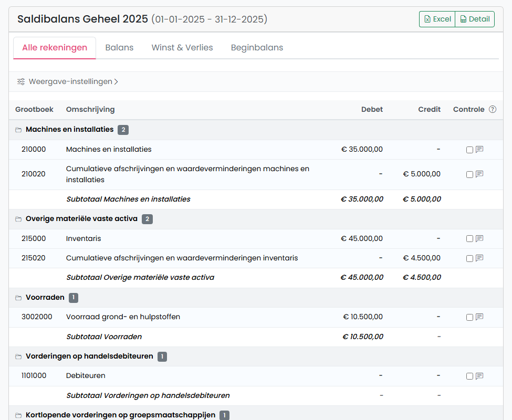This screenshot has width=512, height=420.
Task: Click debit amount € 45.000,00 for Inventaris
Action: [362, 238]
